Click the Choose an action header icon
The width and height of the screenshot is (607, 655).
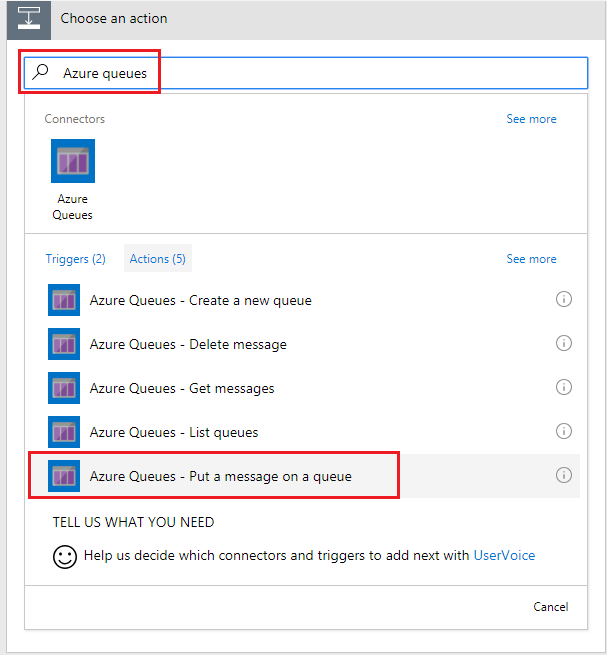29,20
